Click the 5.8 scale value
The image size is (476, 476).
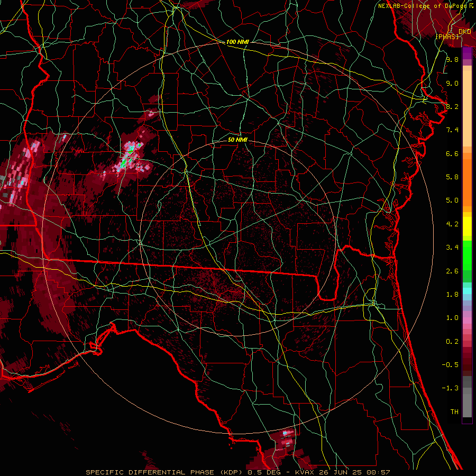452,177
